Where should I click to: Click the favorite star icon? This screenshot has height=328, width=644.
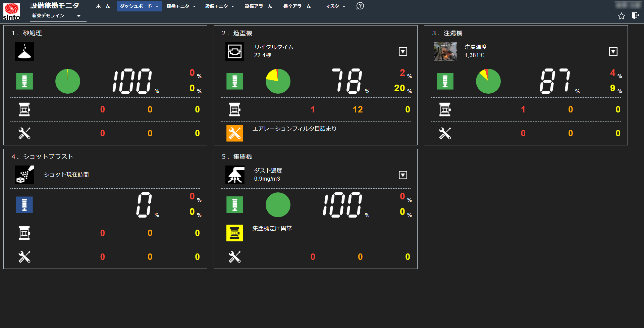pyautogui.click(x=622, y=16)
